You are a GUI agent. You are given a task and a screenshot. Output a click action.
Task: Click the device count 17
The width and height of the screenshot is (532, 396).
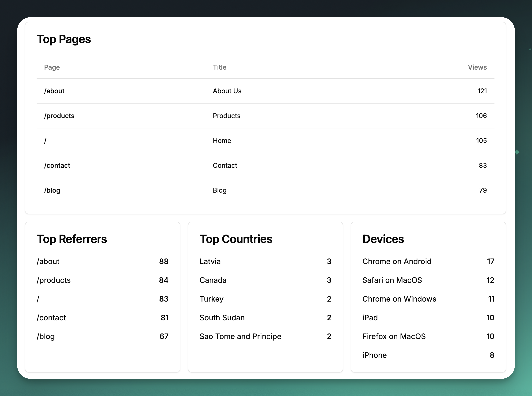click(490, 262)
